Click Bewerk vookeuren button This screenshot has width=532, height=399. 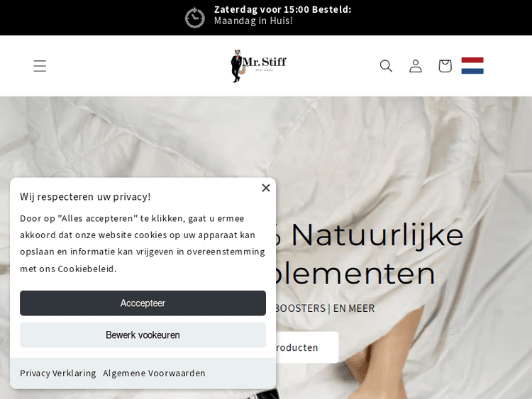(143, 335)
